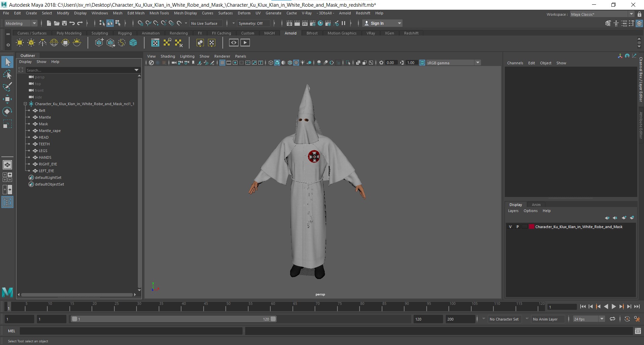Create an Arnold Area Light from shelf
The width and height of the screenshot is (644, 345).
(x=20, y=43)
